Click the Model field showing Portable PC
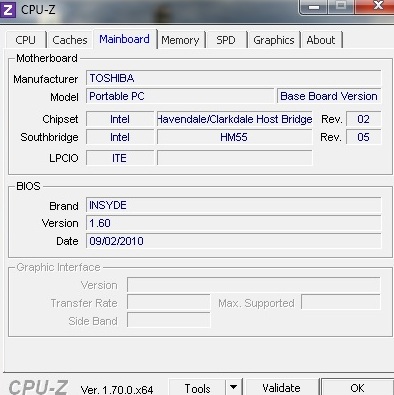The height and width of the screenshot is (395, 394). click(x=180, y=96)
